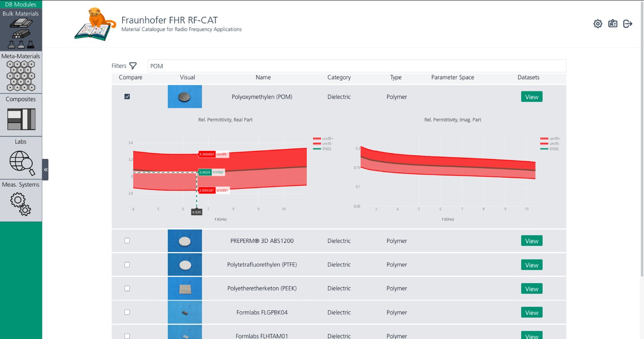Click the Filters label
This screenshot has width=644, height=339.
119,66
